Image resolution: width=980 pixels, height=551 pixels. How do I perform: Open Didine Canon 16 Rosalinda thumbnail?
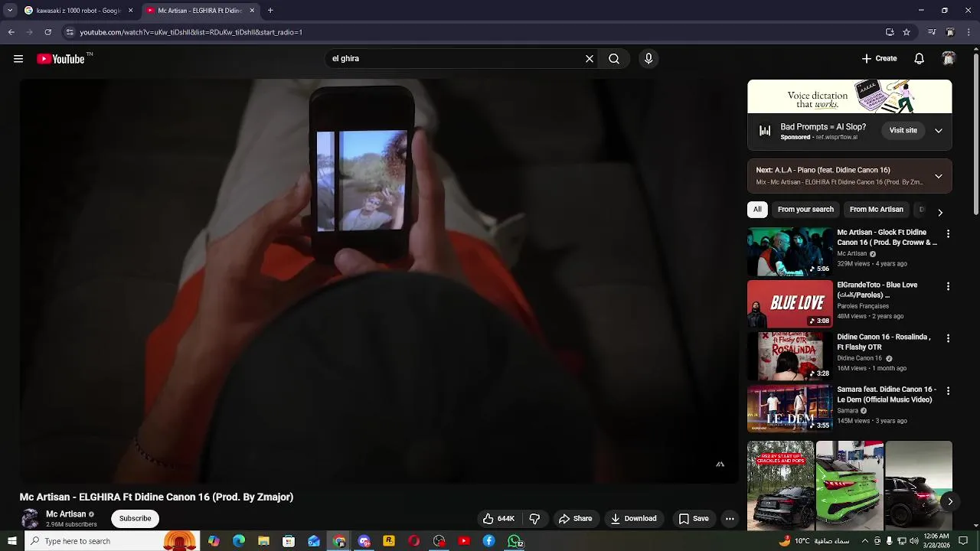click(789, 356)
